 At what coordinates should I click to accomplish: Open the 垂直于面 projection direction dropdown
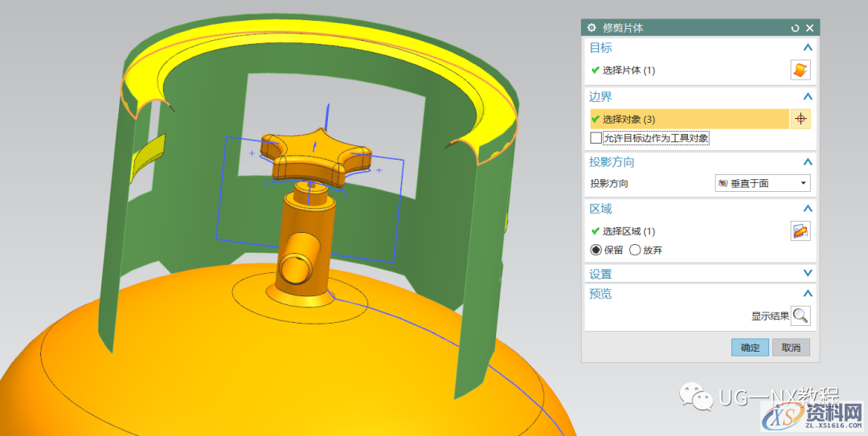pyautogui.click(x=762, y=183)
